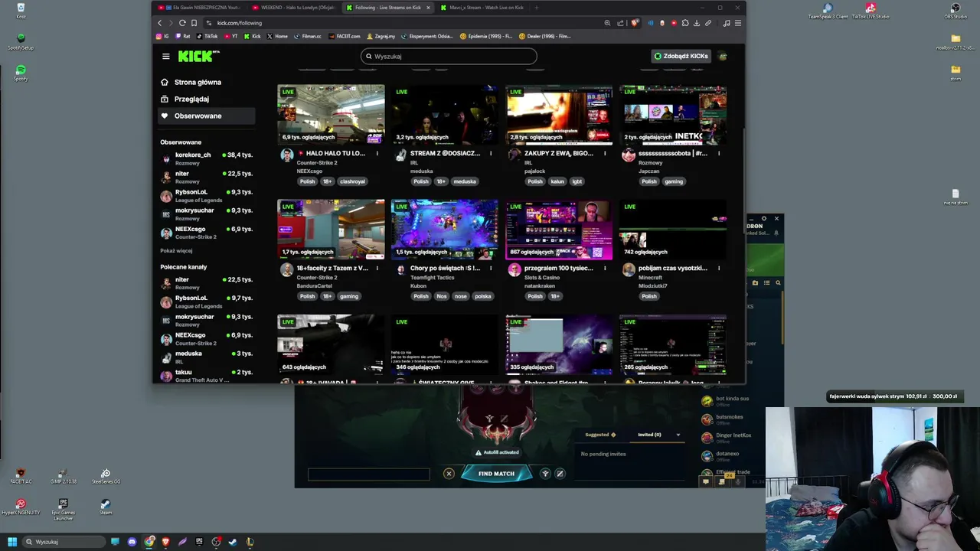Open the browser downloads icon
The width and height of the screenshot is (980, 551).
(697, 23)
